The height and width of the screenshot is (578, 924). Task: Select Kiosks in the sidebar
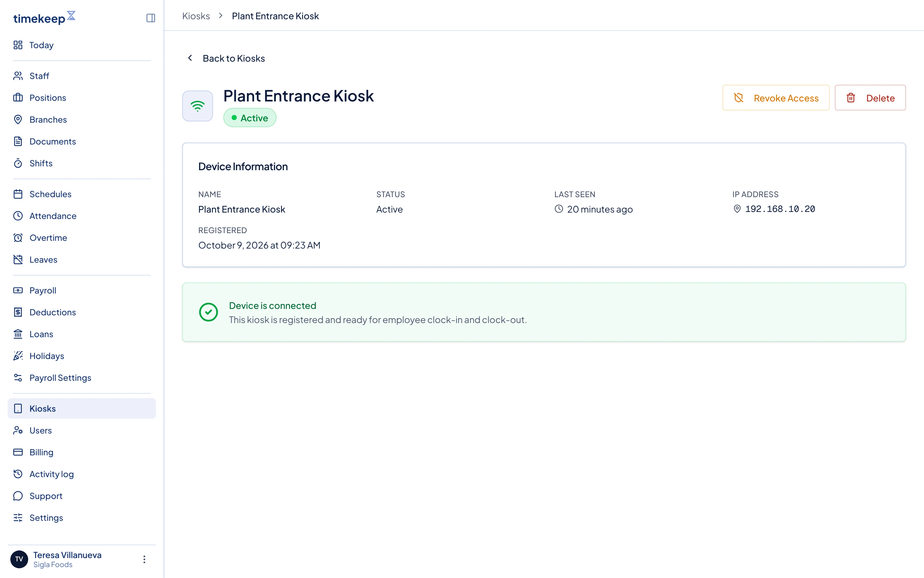pos(82,408)
